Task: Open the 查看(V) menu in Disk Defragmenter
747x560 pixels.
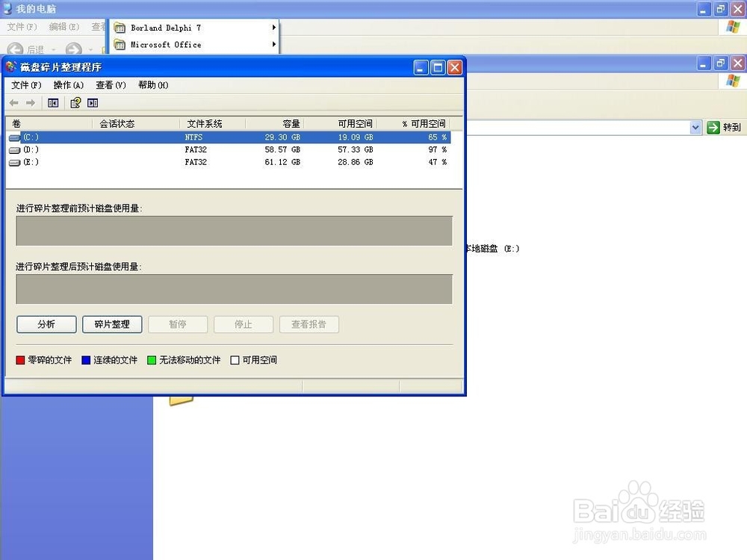Action: click(x=111, y=85)
